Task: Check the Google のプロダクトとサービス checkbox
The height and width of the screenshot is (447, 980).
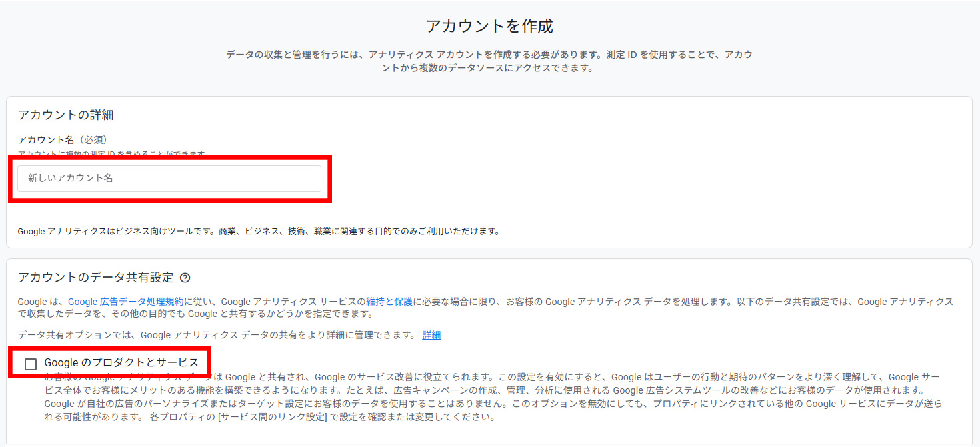Action: tap(31, 364)
